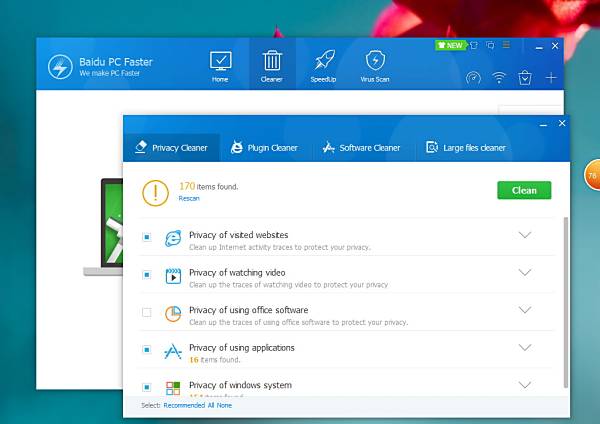Open Home in Baidu PC Faster
Screen dimensions: 600x424
[220, 67]
